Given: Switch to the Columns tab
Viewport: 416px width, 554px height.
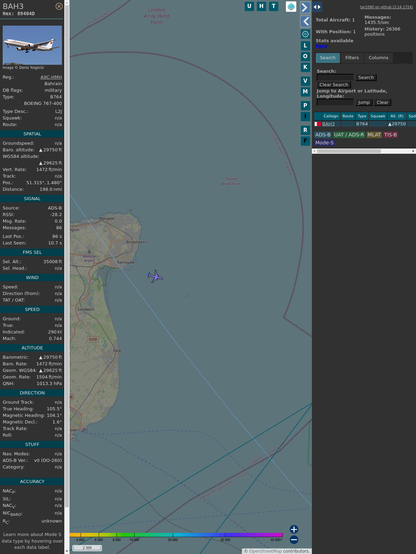Looking at the screenshot, I should click(x=378, y=58).
